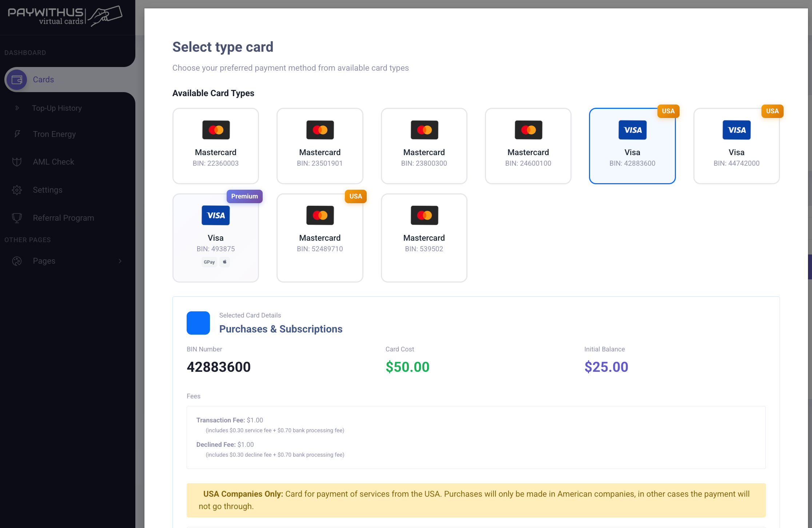Pick Mastercard with BIN 24600100
Image resolution: width=812 pixels, height=528 pixels.
pyautogui.click(x=528, y=146)
